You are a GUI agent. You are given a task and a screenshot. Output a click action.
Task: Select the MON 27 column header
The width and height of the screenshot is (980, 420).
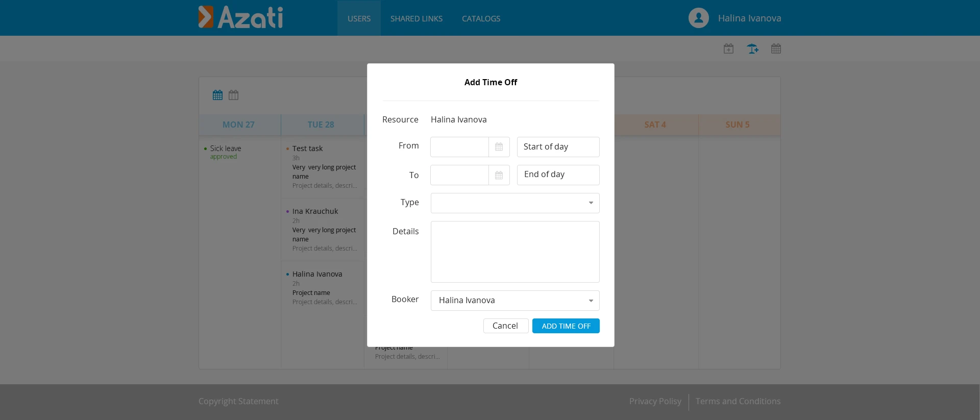[239, 125]
